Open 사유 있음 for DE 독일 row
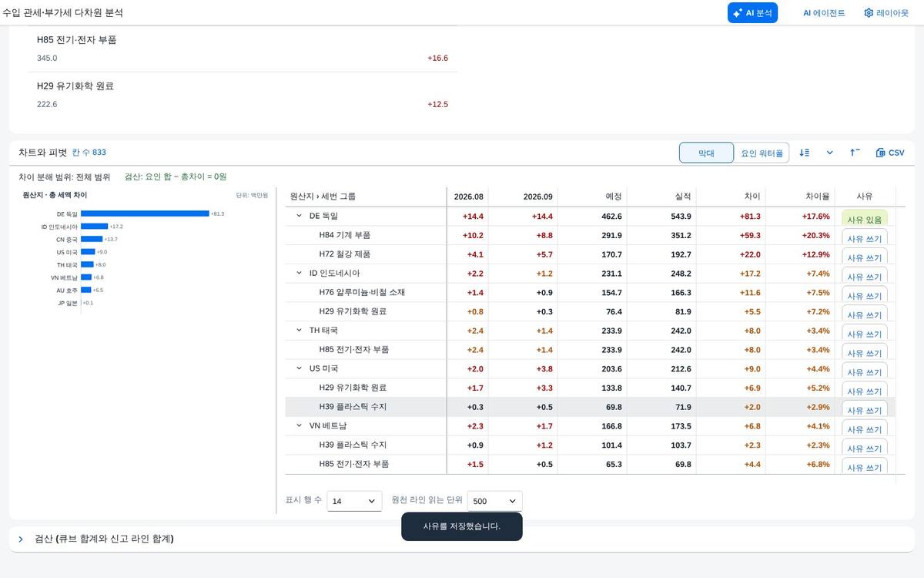The width and height of the screenshot is (924, 578). coord(865,218)
